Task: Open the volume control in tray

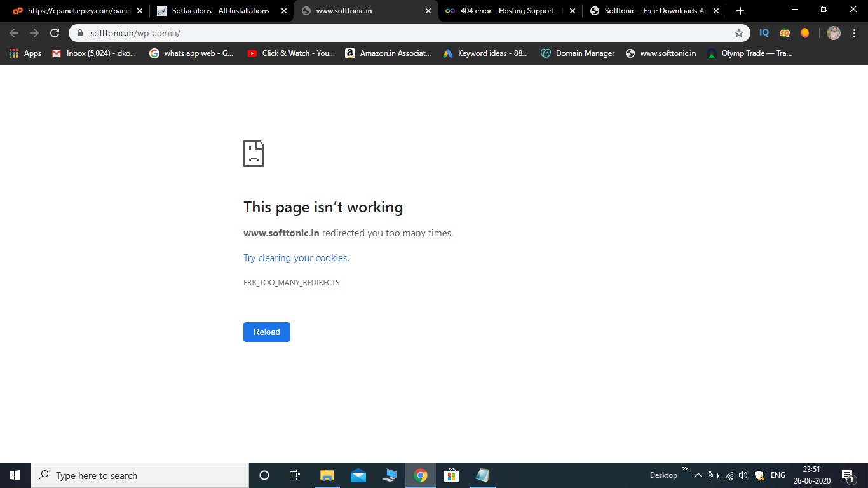Action: click(x=744, y=475)
